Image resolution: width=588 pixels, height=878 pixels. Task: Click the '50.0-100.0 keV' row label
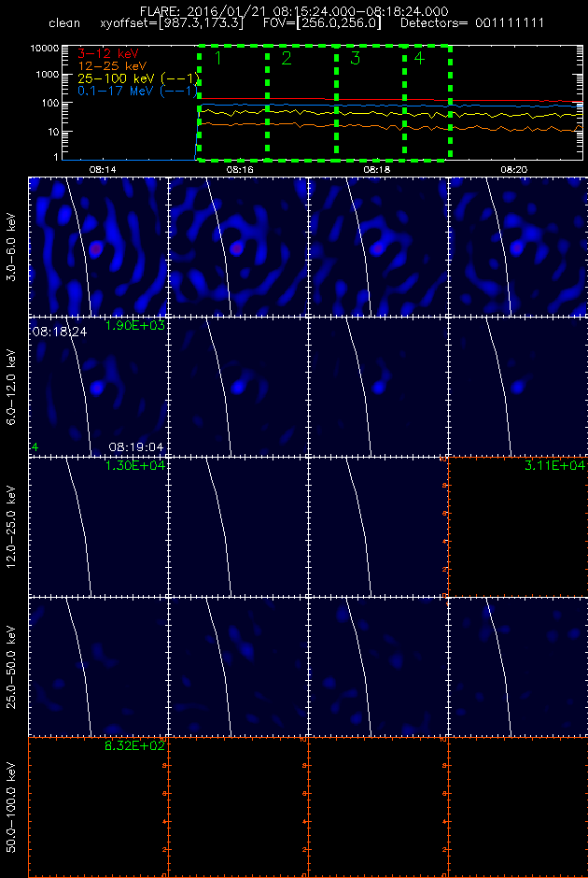point(12,807)
